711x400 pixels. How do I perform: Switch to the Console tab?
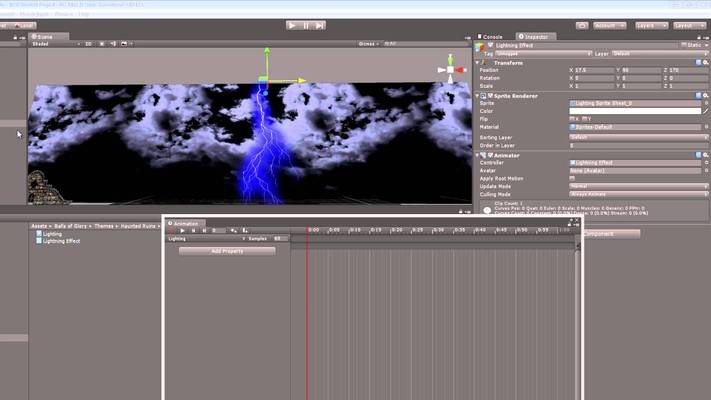pos(492,37)
